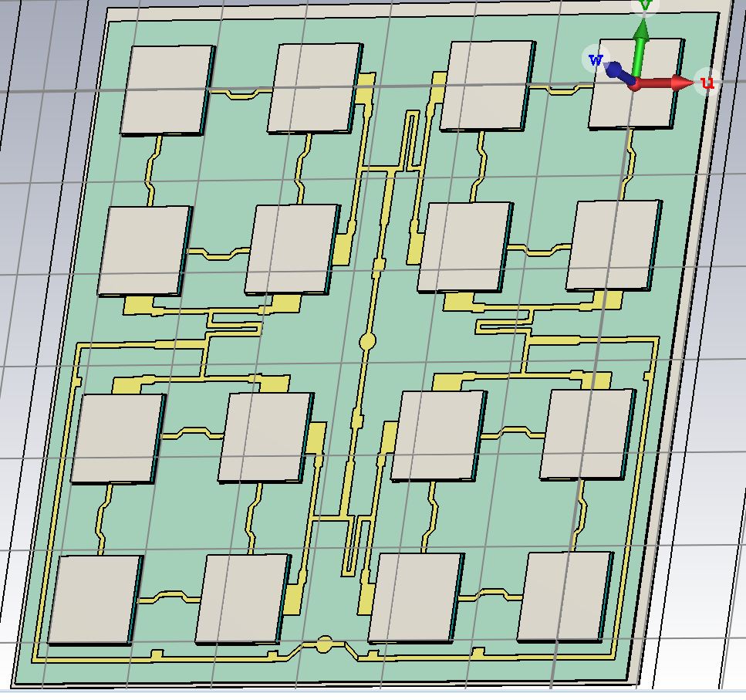Viewport: 746px width, 700px height.
Task: Select the bottom-right corner patch of the array
Action: point(565,597)
